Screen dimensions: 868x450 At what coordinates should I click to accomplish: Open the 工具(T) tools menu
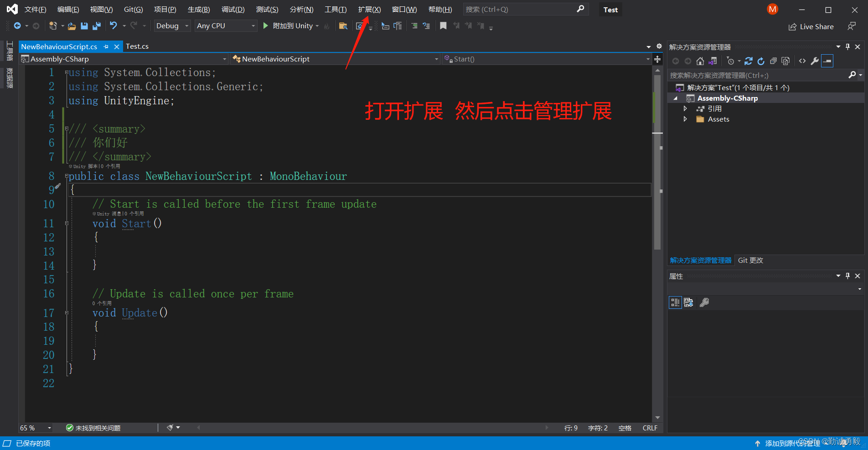[336, 10]
